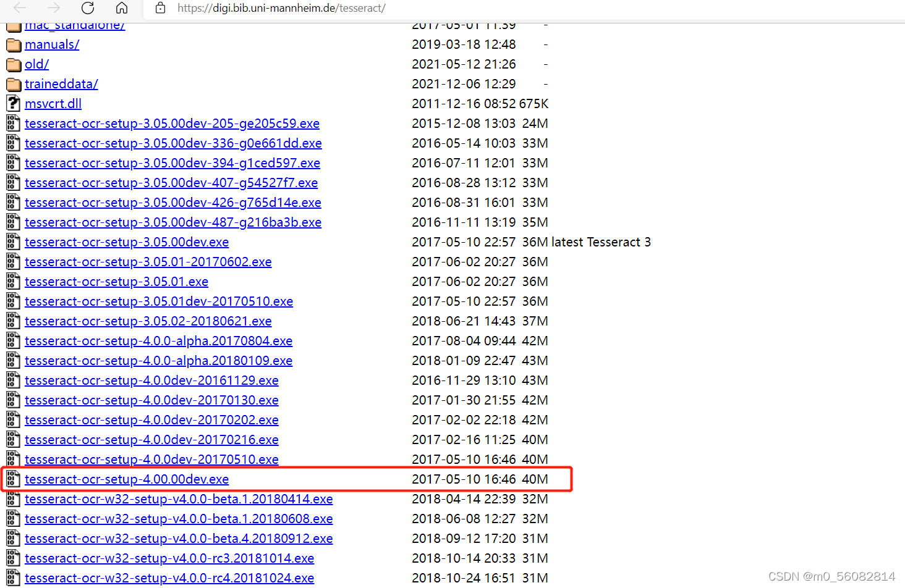Click the browser back arrow
Image resolution: width=905 pixels, height=588 pixels.
pyautogui.click(x=20, y=8)
